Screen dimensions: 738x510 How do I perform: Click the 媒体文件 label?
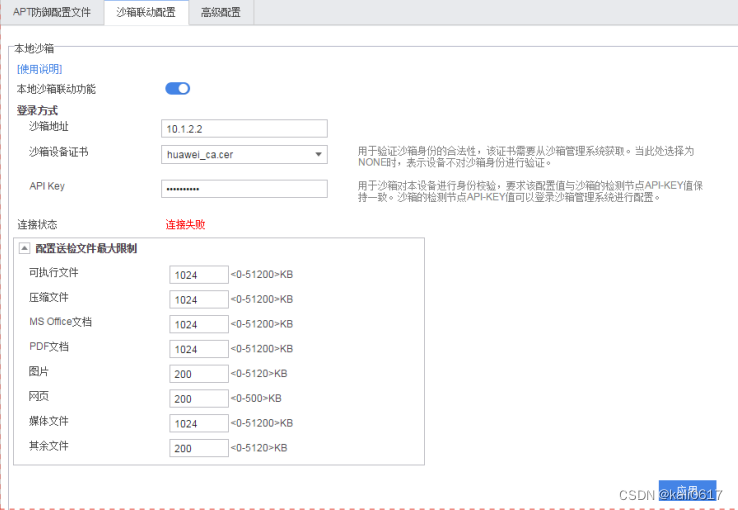[x=48, y=421]
